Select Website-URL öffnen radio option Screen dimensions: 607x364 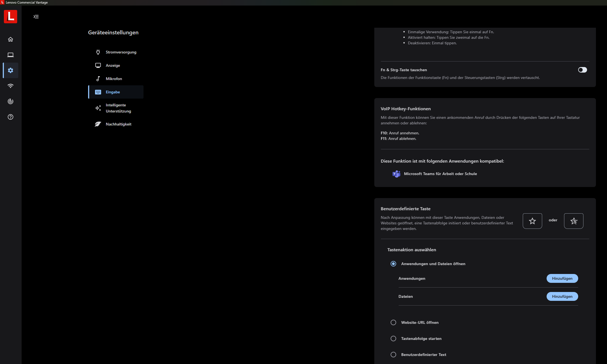(393, 322)
